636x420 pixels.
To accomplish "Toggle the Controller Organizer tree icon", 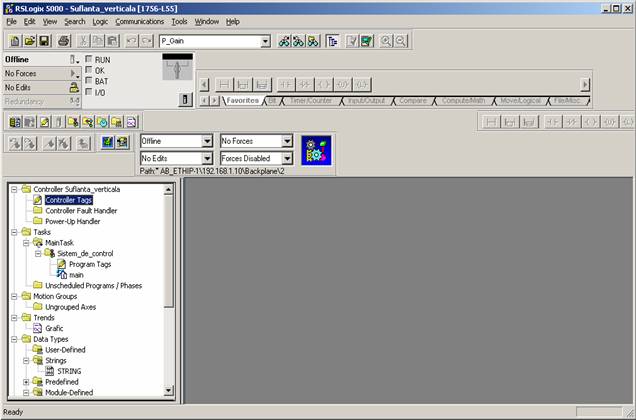I will click(333, 41).
